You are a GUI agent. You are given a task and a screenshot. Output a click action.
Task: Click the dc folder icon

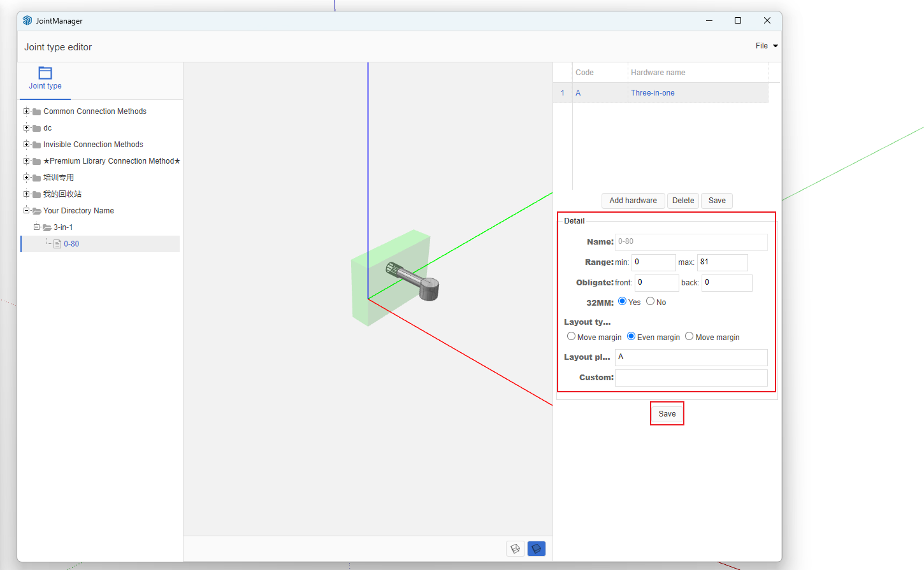click(x=37, y=129)
